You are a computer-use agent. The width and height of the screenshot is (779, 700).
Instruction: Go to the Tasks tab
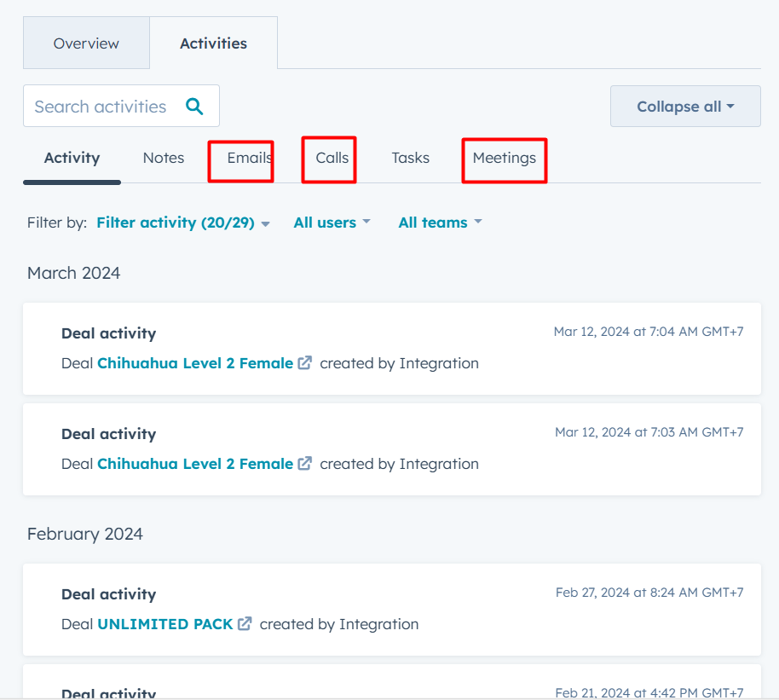click(x=410, y=158)
